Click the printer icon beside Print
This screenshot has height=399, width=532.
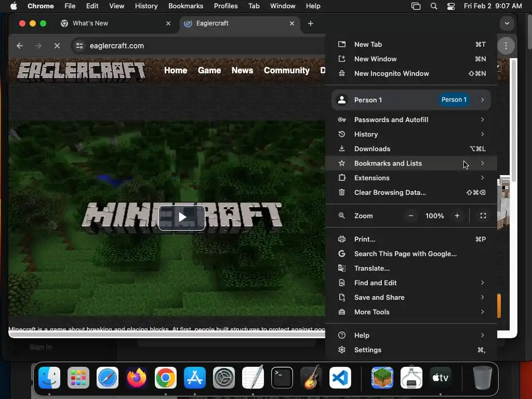[x=342, y=239]
